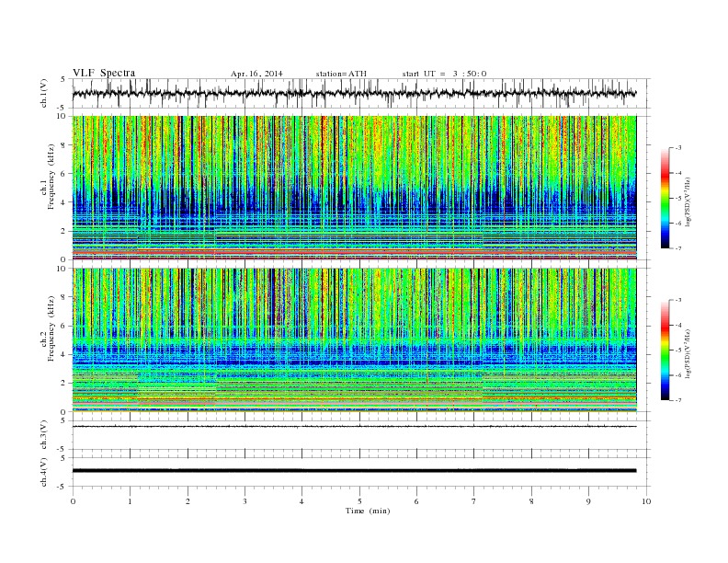
Task: Click the ch.2 "Frequency (kHz)" axis label
Action: click(51, 327)
